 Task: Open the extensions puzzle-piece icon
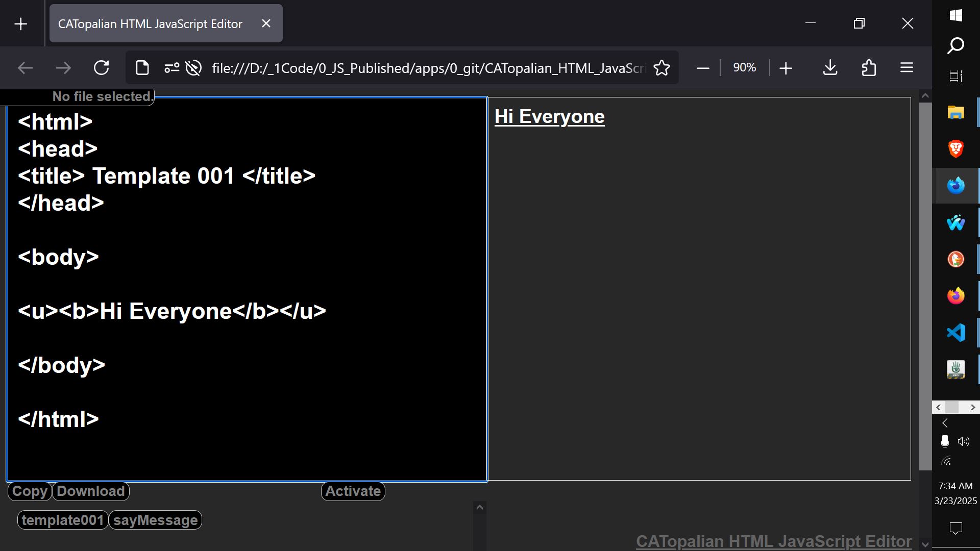pyautogui.click(x=869, y=68)
